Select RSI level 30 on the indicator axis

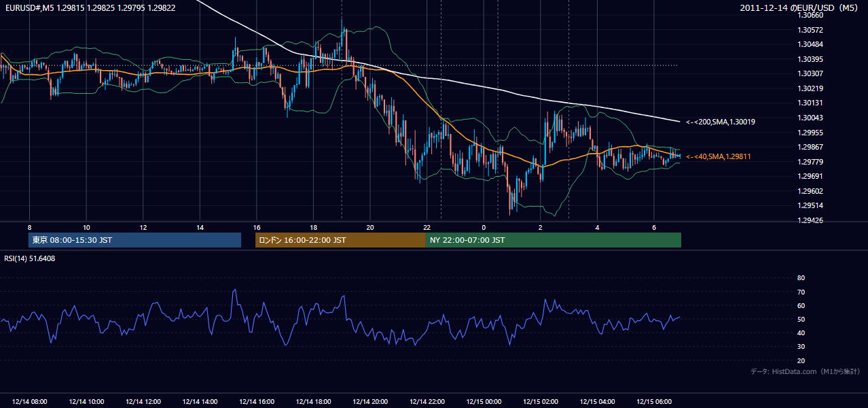click(801, 347)
